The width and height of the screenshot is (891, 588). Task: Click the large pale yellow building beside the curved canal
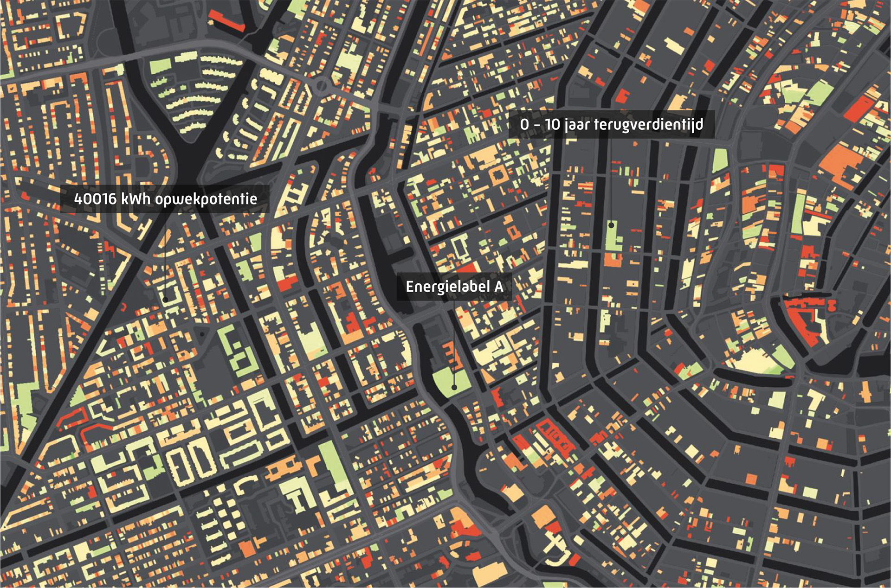coord(756,362)
